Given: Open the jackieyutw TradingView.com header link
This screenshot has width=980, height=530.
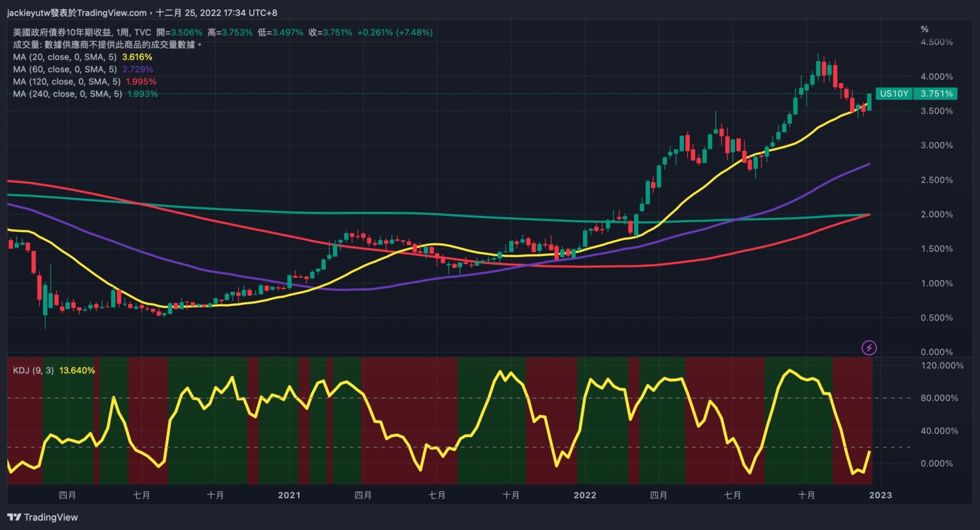Looking at the screenshot, I should 77,13.
